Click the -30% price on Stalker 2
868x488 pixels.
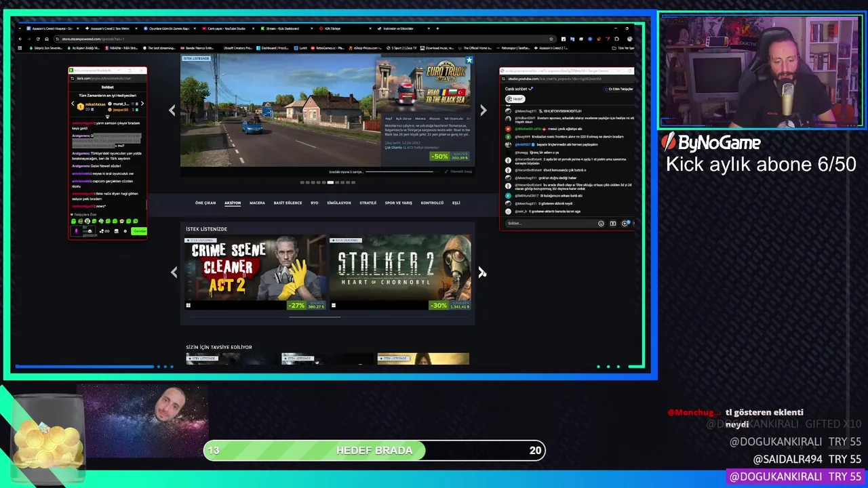450,305
